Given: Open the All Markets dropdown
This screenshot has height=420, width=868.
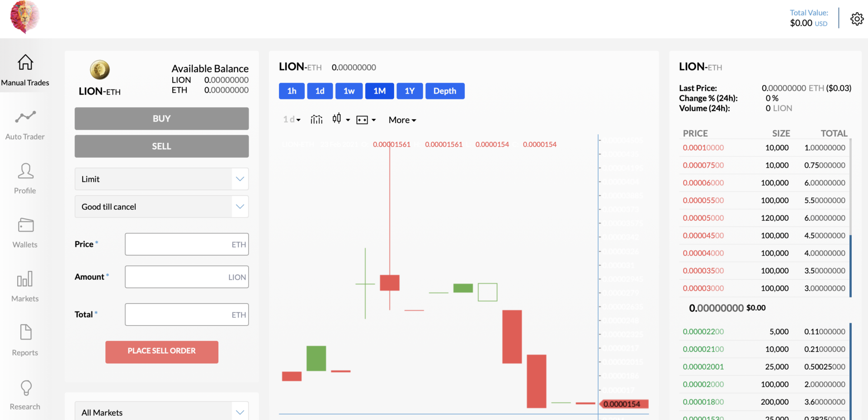Looking at the screenshot, I should coord(161,412).
